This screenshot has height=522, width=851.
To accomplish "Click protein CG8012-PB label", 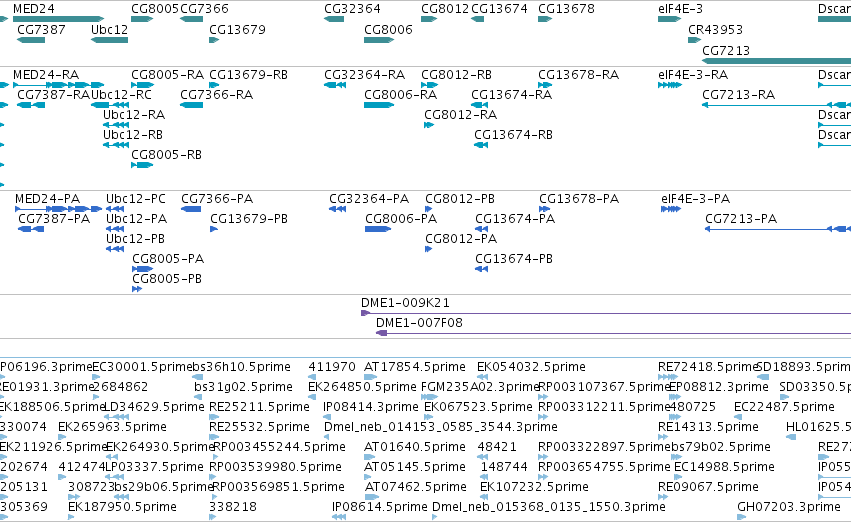I will tap(460, 199).
